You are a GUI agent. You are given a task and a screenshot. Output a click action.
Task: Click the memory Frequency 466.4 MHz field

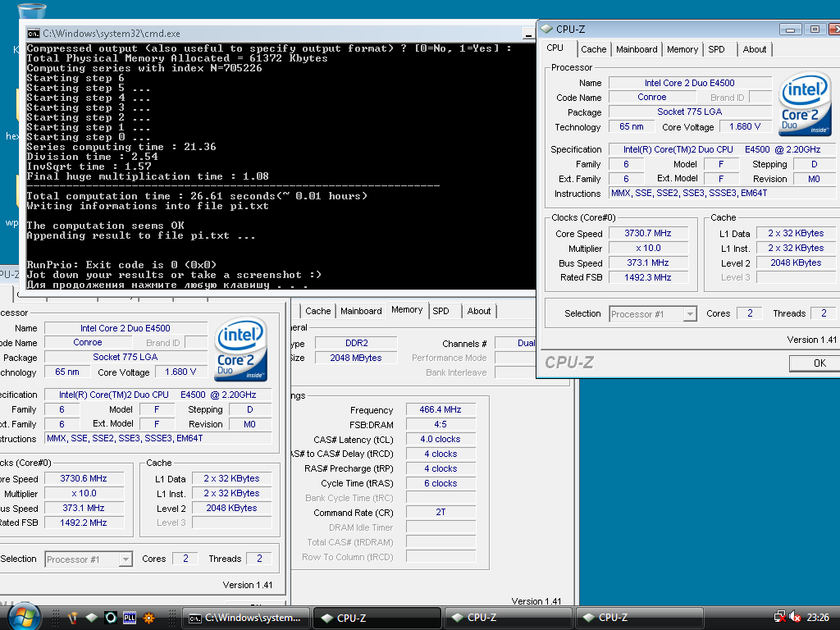pos(441,410)
